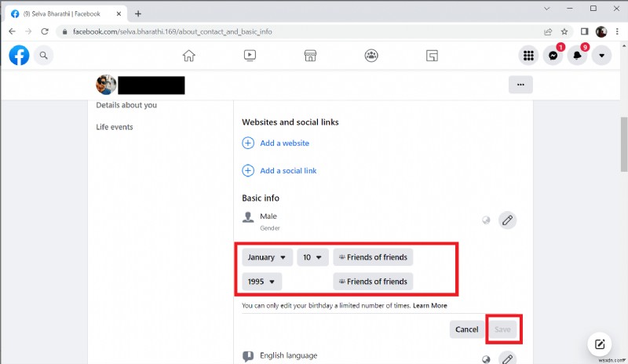Viewport: 628px width, 364px height.
Task: Open the Details about you section
Action: [x=126, y=105]
